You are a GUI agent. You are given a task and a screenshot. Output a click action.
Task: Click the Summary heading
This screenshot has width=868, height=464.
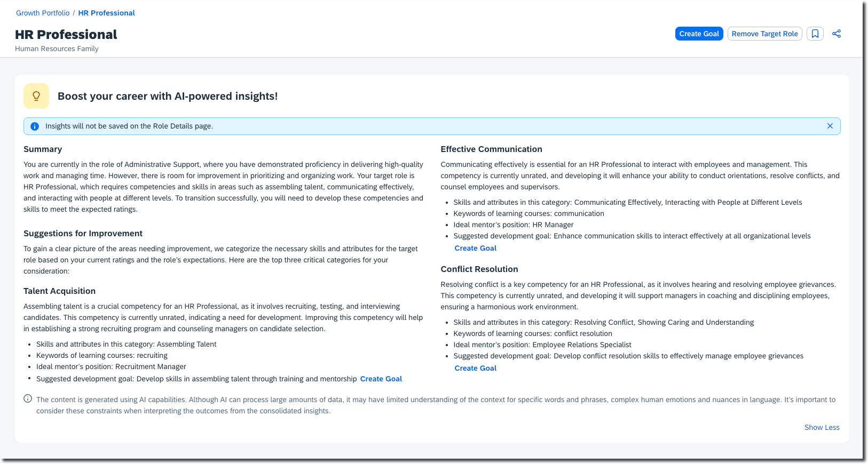point(43,149)
